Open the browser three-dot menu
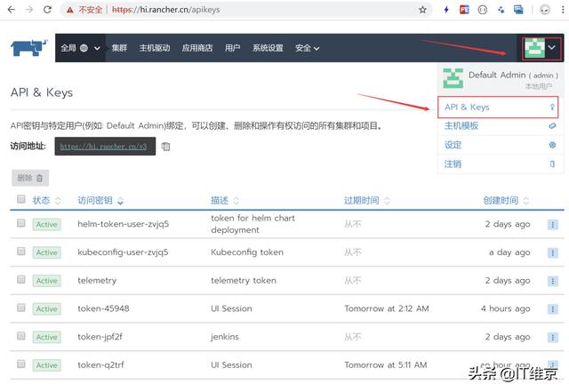 (x=563, y=10)
